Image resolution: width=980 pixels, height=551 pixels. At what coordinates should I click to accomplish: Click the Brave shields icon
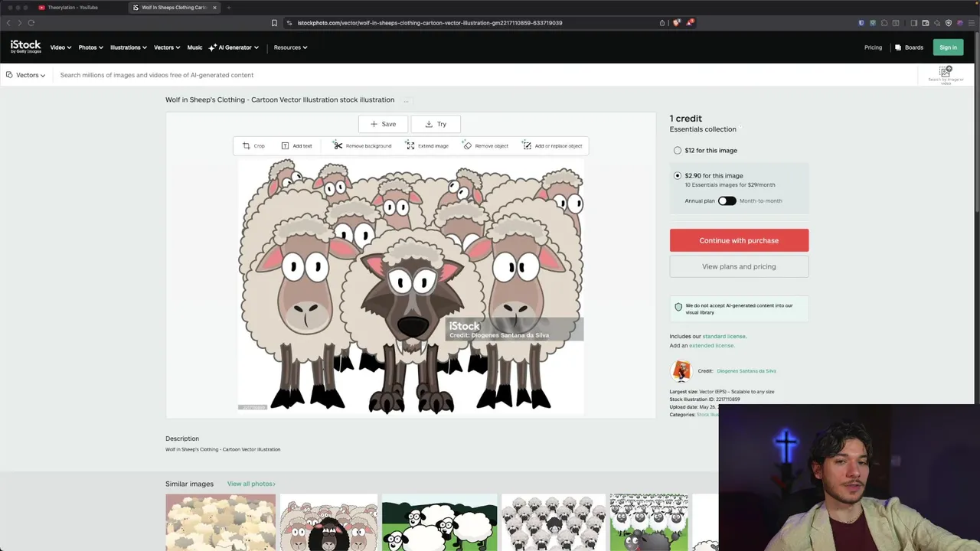click(676, 23)
